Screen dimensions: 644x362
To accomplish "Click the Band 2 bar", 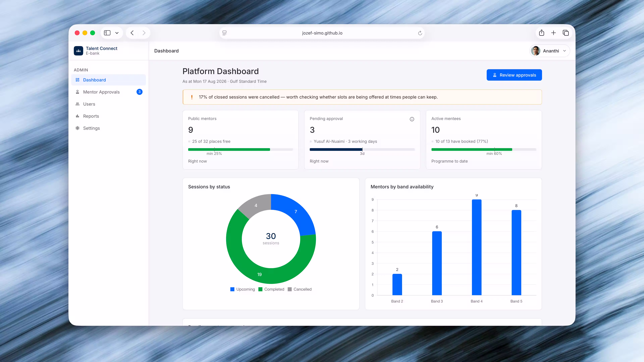I will pos(397,285).
